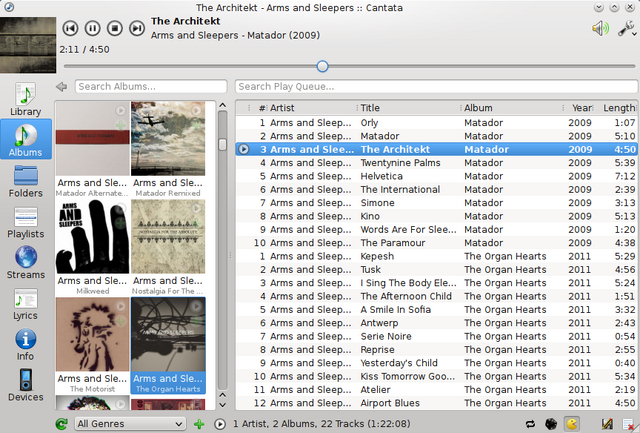Select 'A Smile In Sofia' track
640x433 pixels.
coord(436,309)
